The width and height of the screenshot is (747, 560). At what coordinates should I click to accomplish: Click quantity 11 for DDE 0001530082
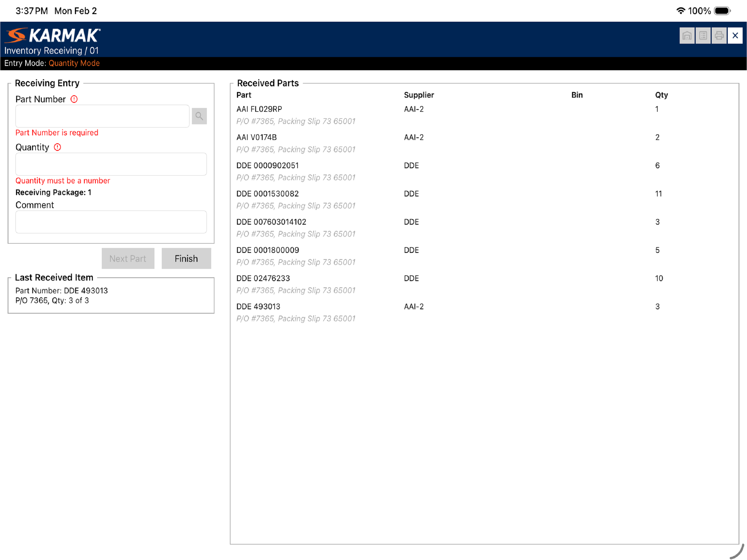659,194
